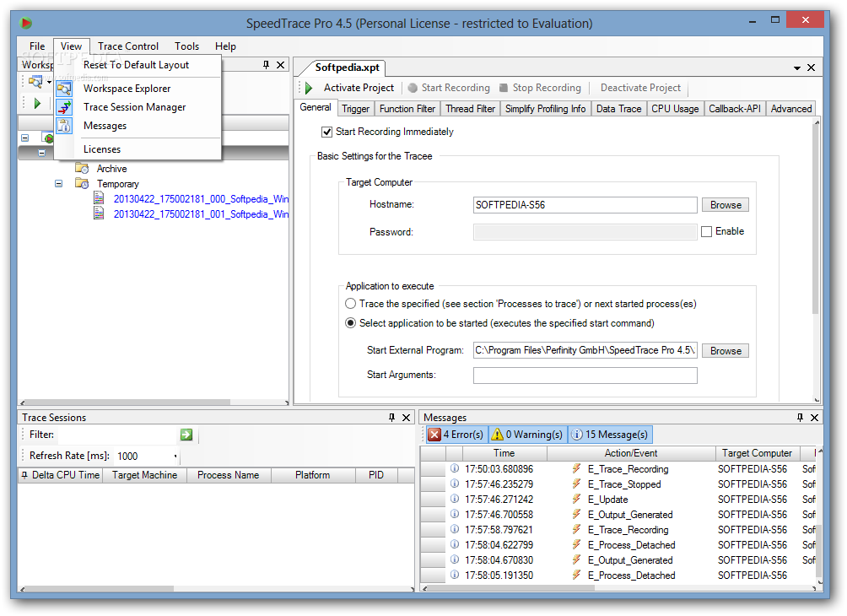Collapse the highlighted second-level tree node

point(41,153)
